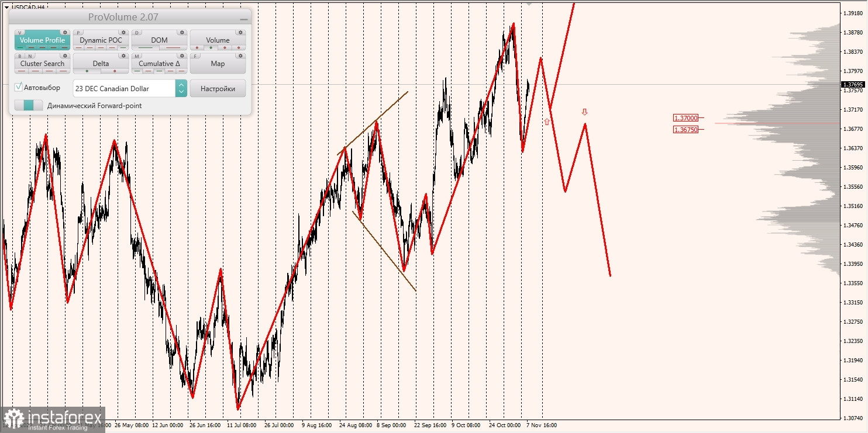Click the M hotkey tag on Cumulative Δ

[x=137, y=56]
